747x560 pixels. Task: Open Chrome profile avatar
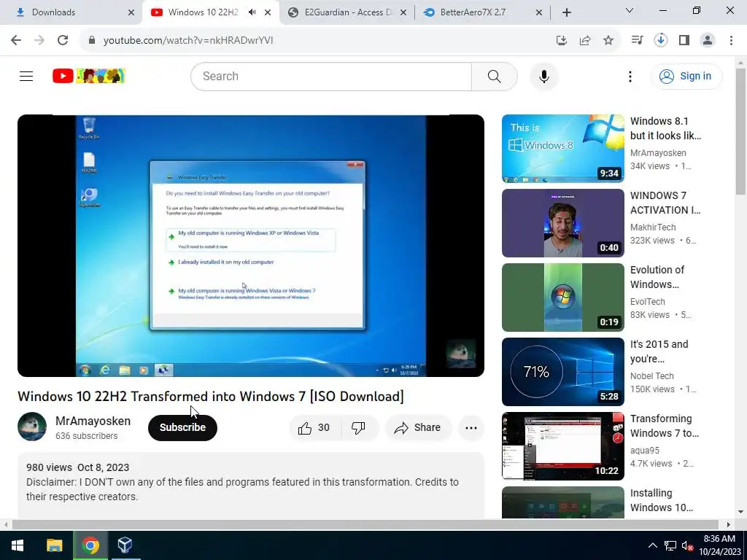tap(708, 41)
